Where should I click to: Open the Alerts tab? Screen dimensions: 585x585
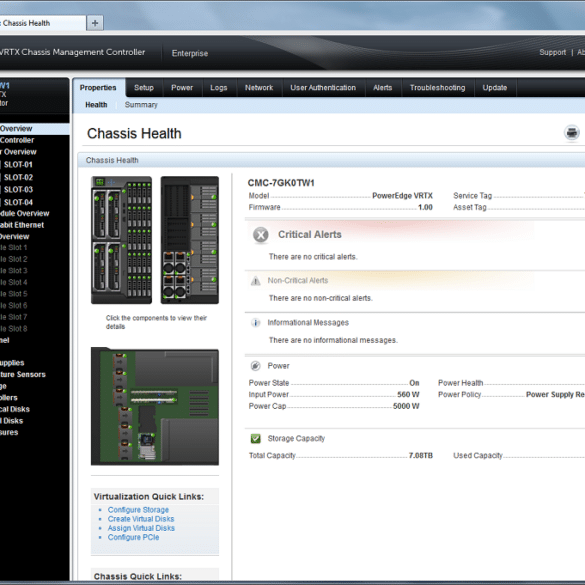pyautogui.click(x=383, y=88)
